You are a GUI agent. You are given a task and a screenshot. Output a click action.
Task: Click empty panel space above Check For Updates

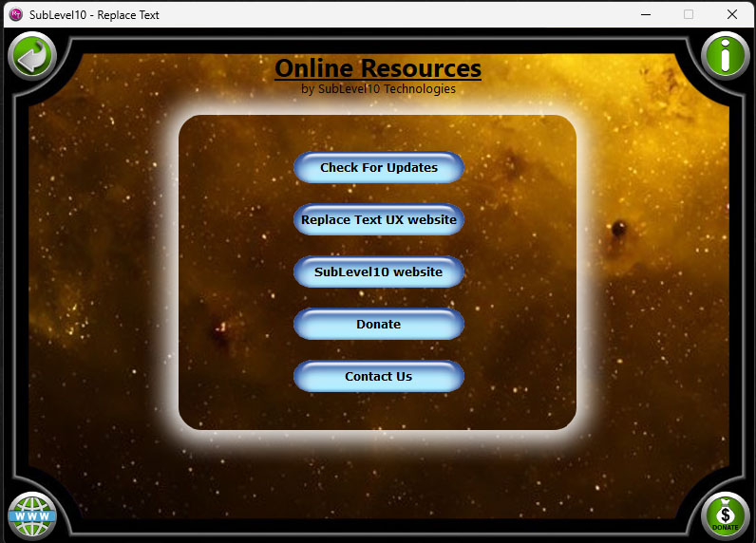point(378,133)
